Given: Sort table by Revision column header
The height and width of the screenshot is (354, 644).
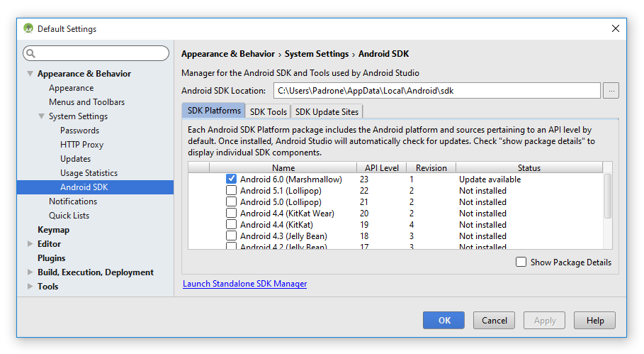Looking at the screenshot, I should point(431,167).
